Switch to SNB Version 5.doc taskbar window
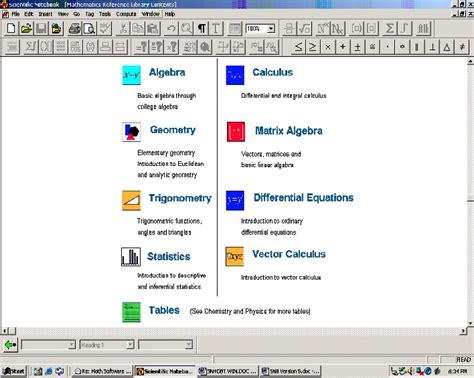Image resolution: width=474 pixels, height=378 pixels. point(290,371)
